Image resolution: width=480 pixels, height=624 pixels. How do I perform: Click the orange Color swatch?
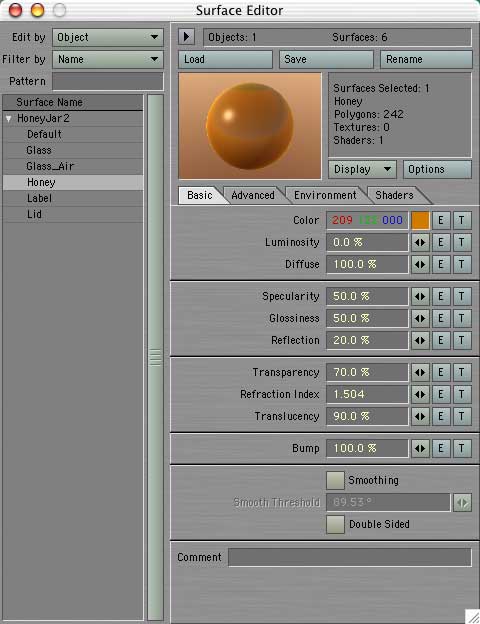click(420, 220)
